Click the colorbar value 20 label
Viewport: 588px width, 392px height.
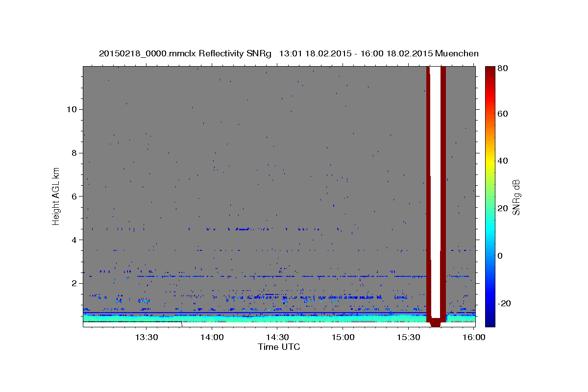pos(502,208)
